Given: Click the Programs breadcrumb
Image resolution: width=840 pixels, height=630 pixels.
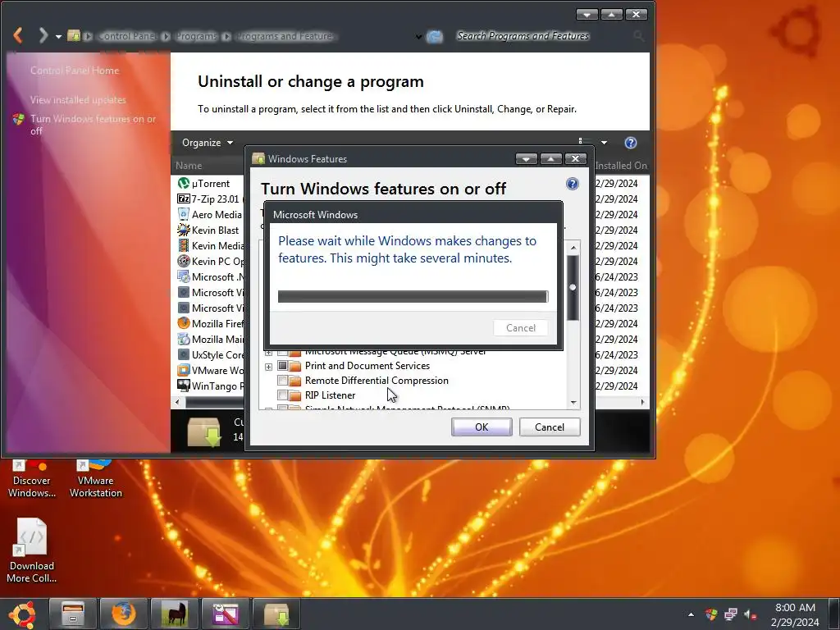Looking at the screenshot, I should pos(196,36).
